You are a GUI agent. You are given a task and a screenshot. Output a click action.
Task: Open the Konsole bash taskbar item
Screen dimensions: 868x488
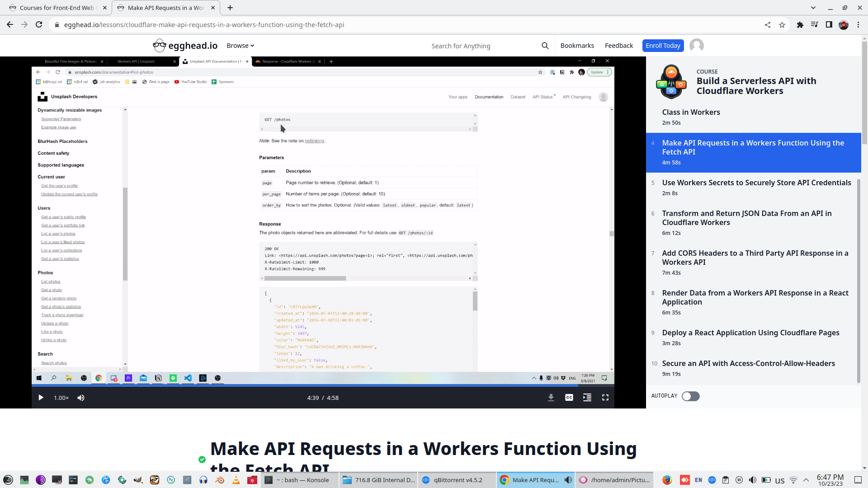(x=298, y=480)
